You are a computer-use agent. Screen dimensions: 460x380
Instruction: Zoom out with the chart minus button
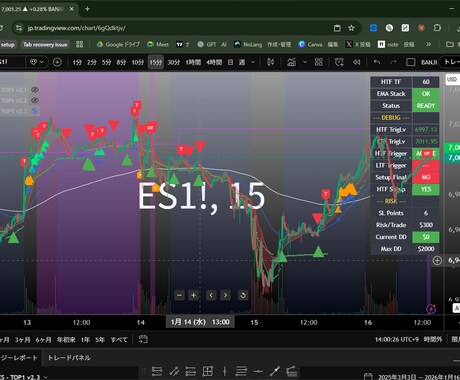point(180,295)
